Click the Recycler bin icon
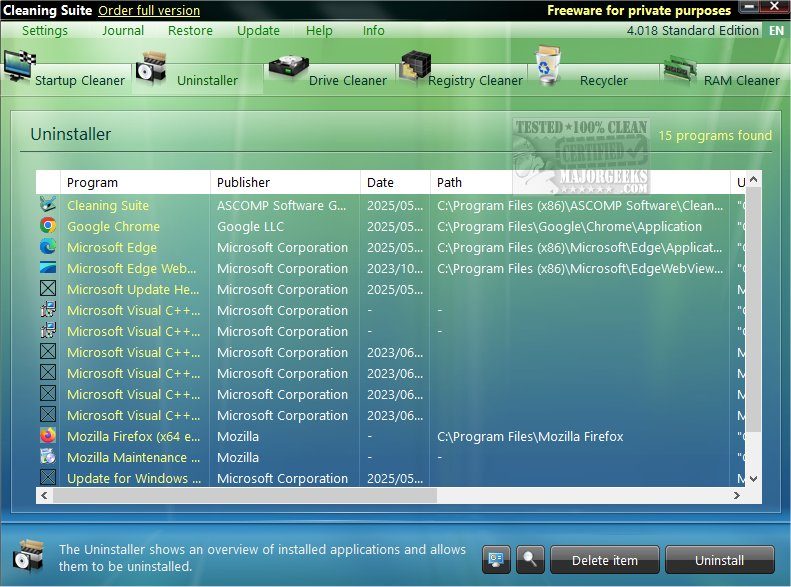The width and height of the screenshot is (791, 587). 548,66
